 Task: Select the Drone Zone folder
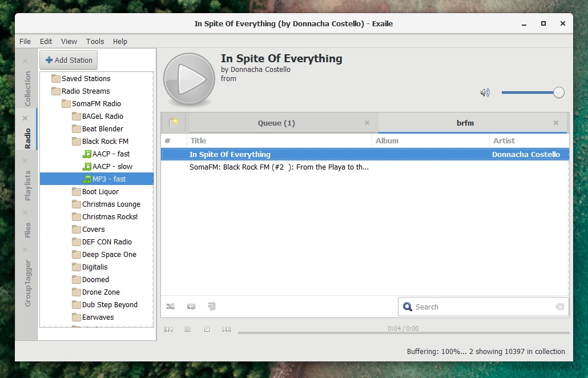click(x=101, y=292)
